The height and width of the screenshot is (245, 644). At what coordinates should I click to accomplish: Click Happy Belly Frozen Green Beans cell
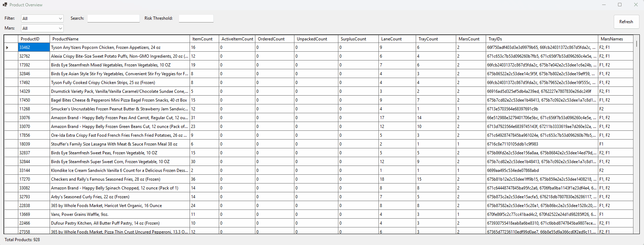pos(120,127)
